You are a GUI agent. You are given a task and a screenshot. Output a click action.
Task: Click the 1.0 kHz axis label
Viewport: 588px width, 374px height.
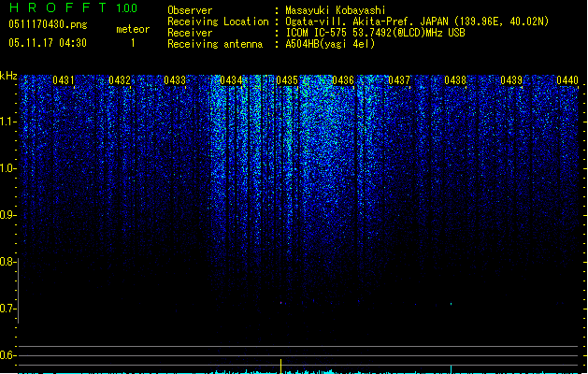click(x=7, y=168)
